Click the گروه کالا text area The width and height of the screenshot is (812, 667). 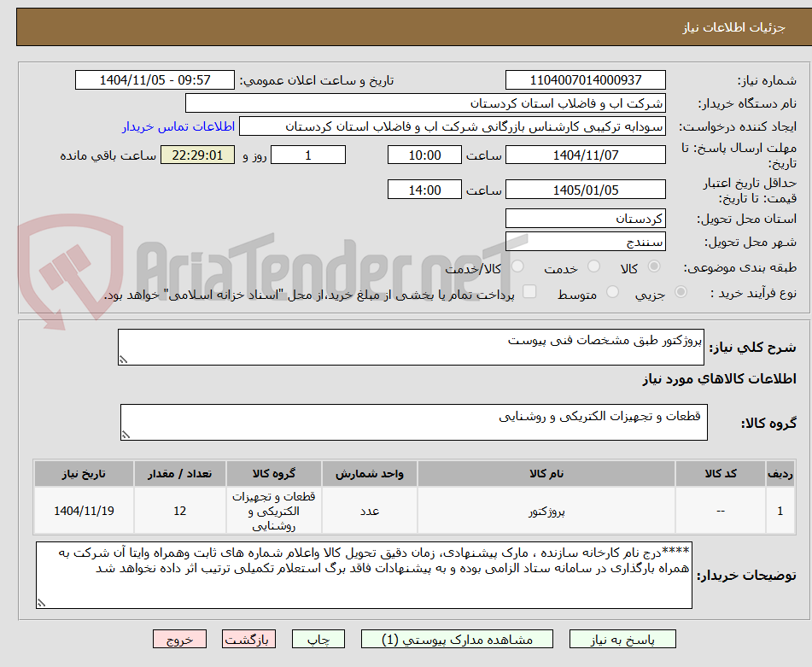(414, 422)
